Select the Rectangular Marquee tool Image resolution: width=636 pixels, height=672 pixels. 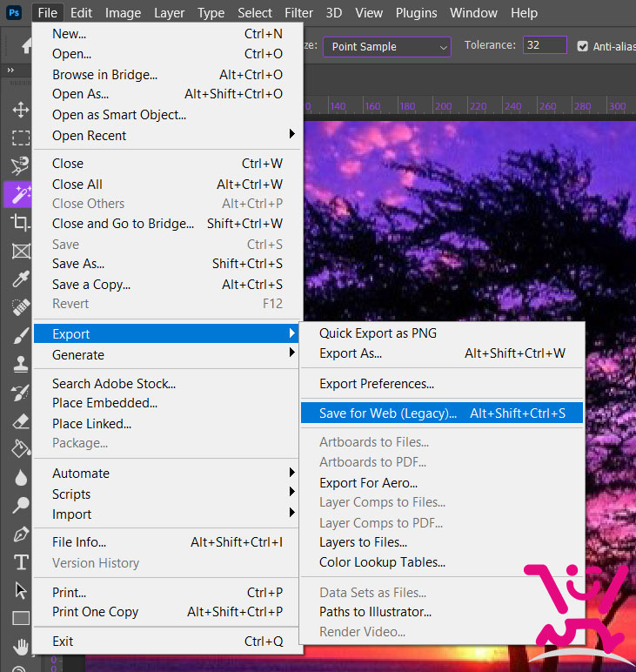pyautogui.click(x=20, y=138)
